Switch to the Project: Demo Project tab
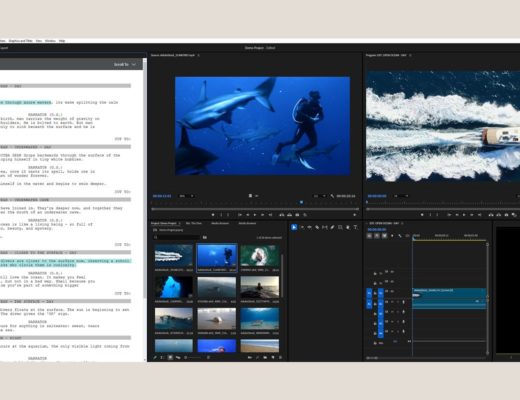 pos(164,223)
